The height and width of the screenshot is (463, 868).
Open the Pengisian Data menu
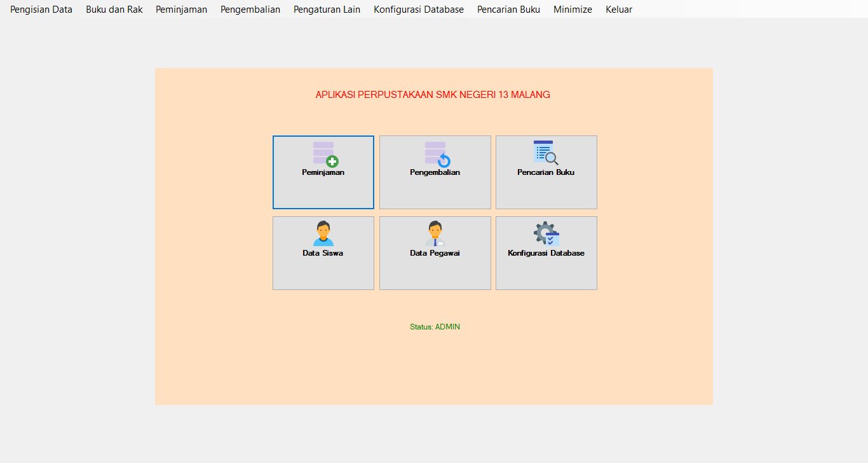[41, 9]
